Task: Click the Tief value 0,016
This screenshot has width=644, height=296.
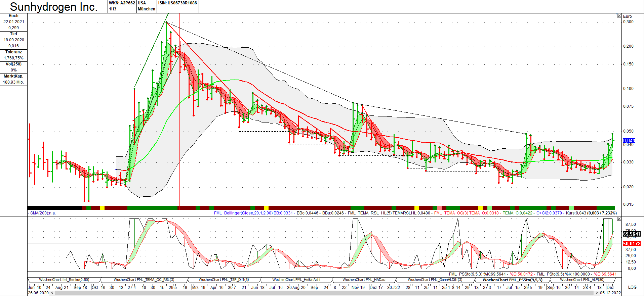Action: pyautogui.click(x=14, y=46)
